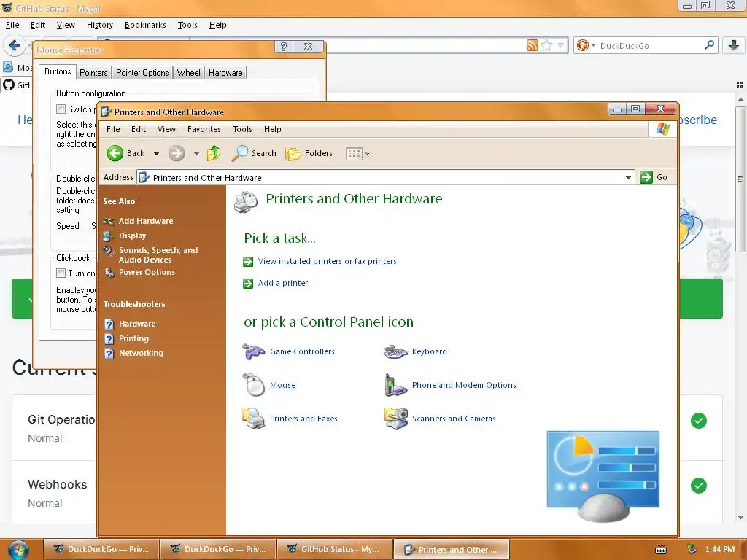Click Mouse Properties help question button

click(x=284, y=47)
